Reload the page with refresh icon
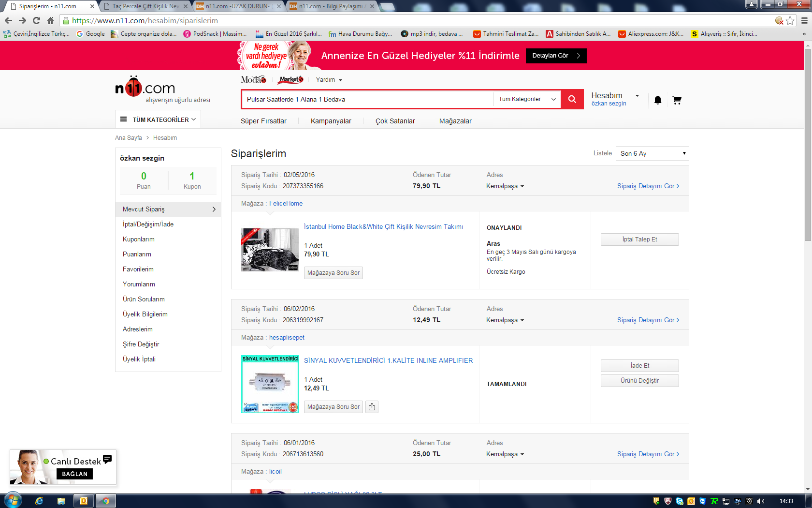The height and width of the screenshot is (508, 812). pos(36,20)
